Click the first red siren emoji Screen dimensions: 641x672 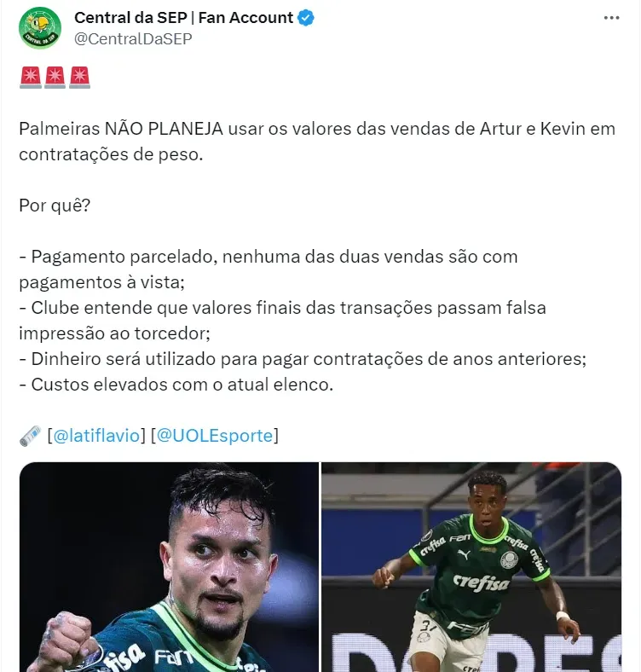31,77
